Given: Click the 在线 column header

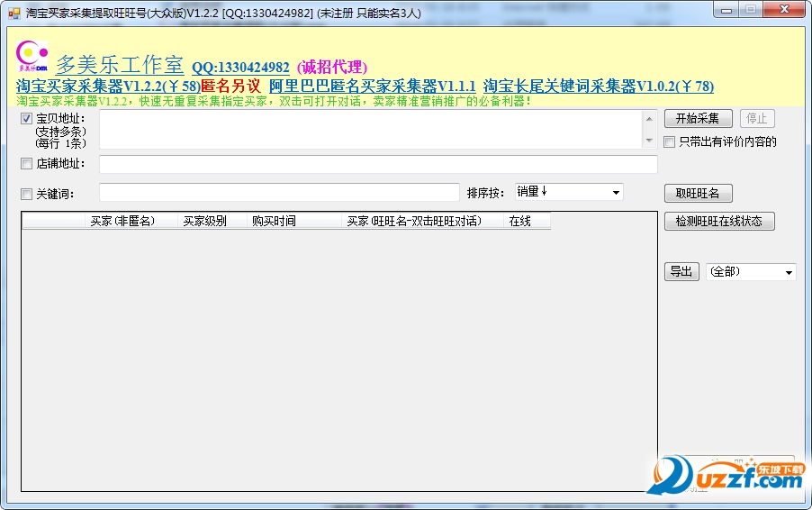Looking at the screenshot, I should [x=527, y=221].
